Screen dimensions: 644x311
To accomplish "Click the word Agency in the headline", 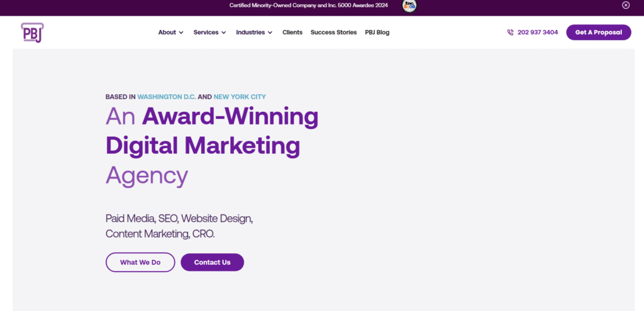I will click(x=147, y=175).
